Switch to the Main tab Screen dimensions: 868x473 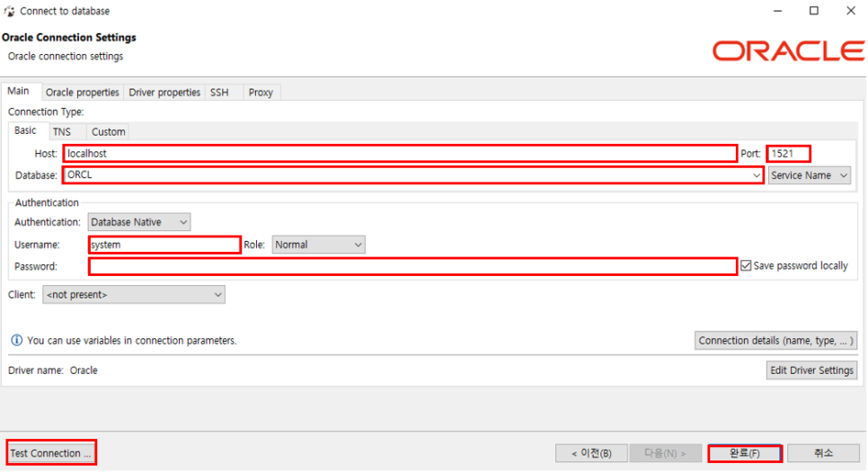coord(18,91)
